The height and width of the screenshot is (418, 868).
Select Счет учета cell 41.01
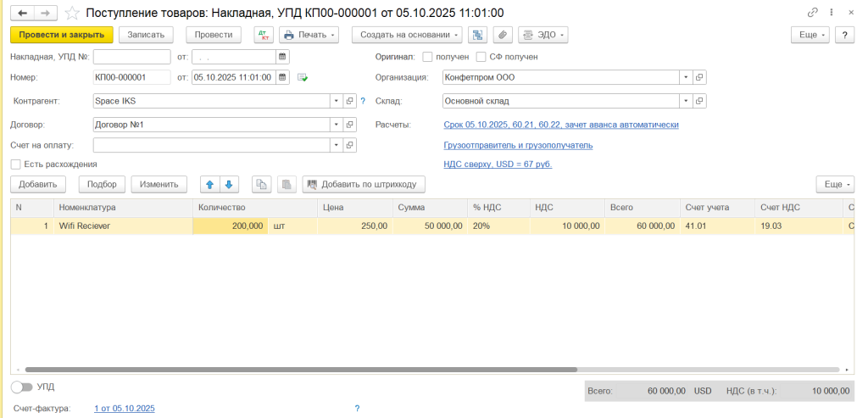[716, 226]
